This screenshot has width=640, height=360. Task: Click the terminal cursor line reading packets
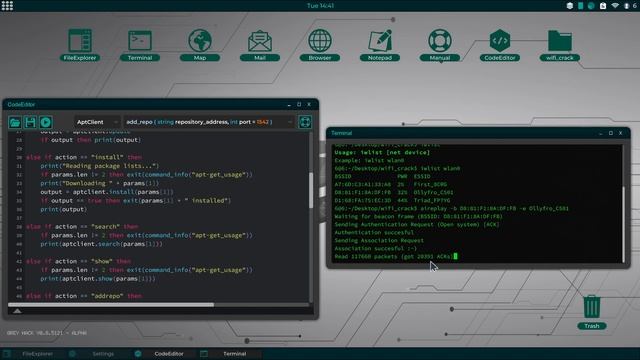[x=396, y=256]
